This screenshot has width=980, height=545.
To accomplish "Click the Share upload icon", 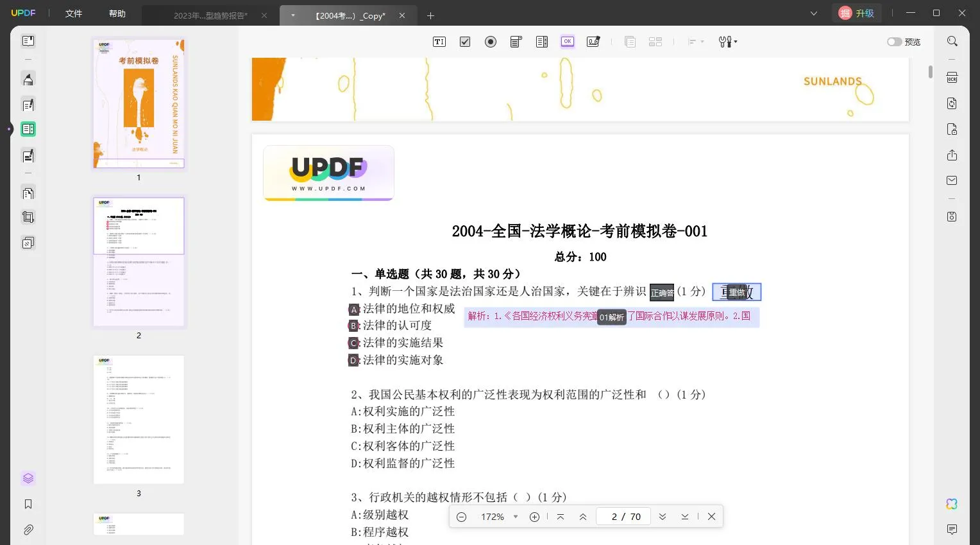I will 952,155.
